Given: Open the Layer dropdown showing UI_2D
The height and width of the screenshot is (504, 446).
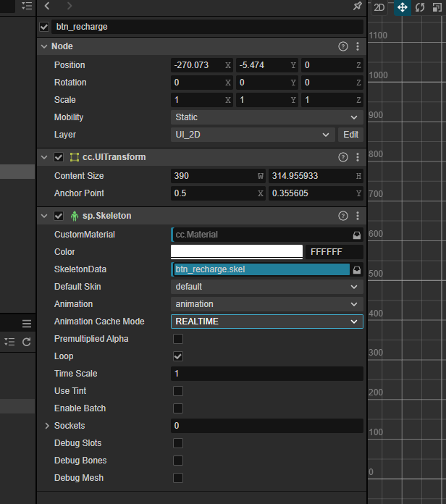Looking at the screenshot, I should (253, 135).
